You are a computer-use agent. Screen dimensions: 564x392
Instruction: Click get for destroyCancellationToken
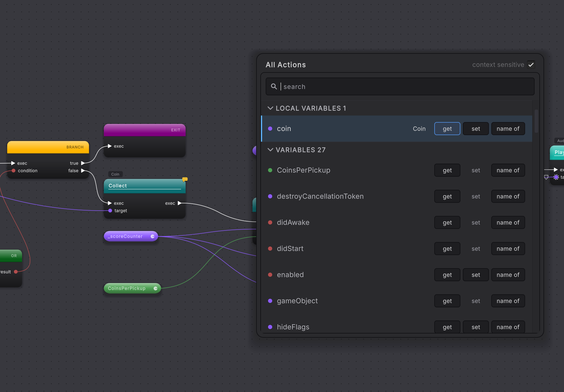pos(447,196)
